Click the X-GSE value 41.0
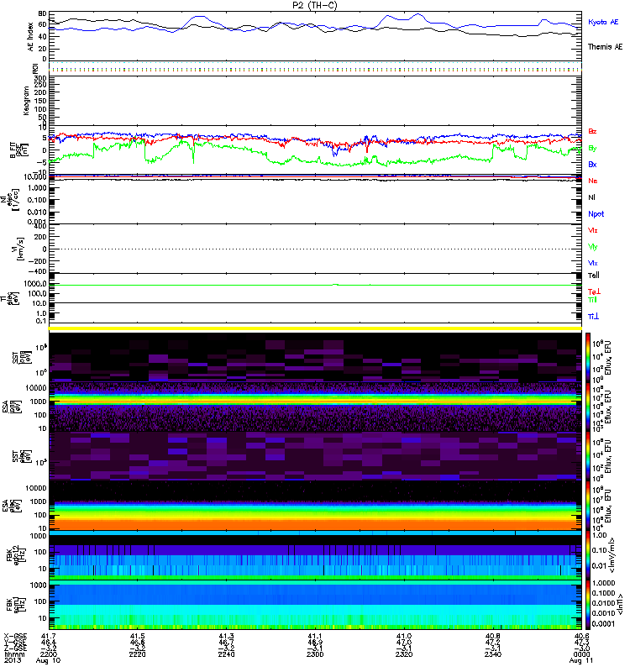Viewport: 630px width, 672px height. click(x=404, y=636)
